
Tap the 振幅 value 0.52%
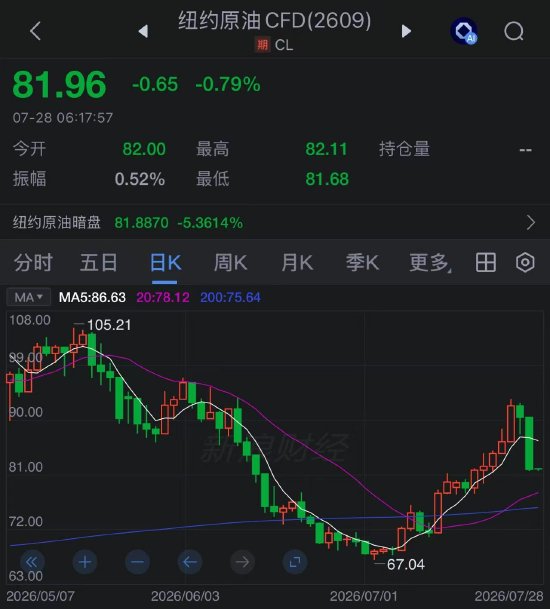(140, 179)
